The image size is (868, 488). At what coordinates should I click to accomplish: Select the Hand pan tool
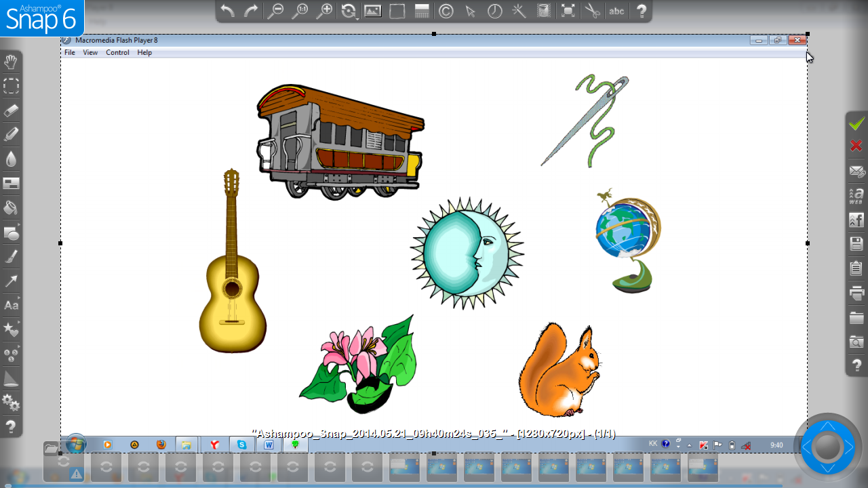[x=11, y=62]
